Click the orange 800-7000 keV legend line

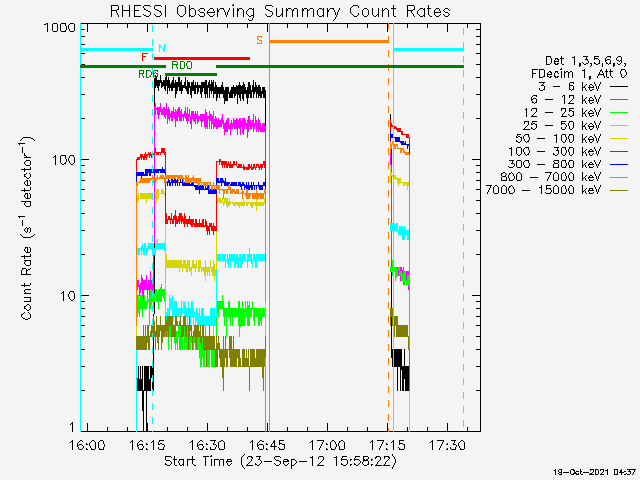(x=619, y=178)
